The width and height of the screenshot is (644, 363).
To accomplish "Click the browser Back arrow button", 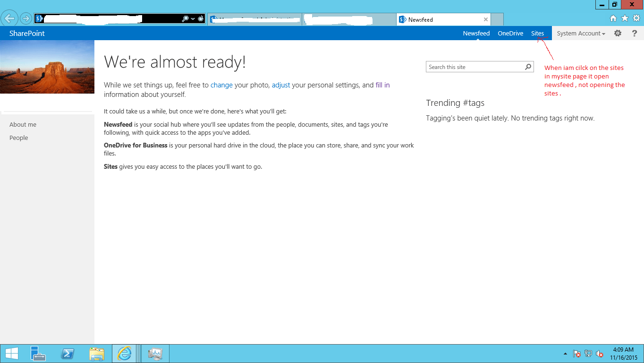I will click(x=9, y=19).
